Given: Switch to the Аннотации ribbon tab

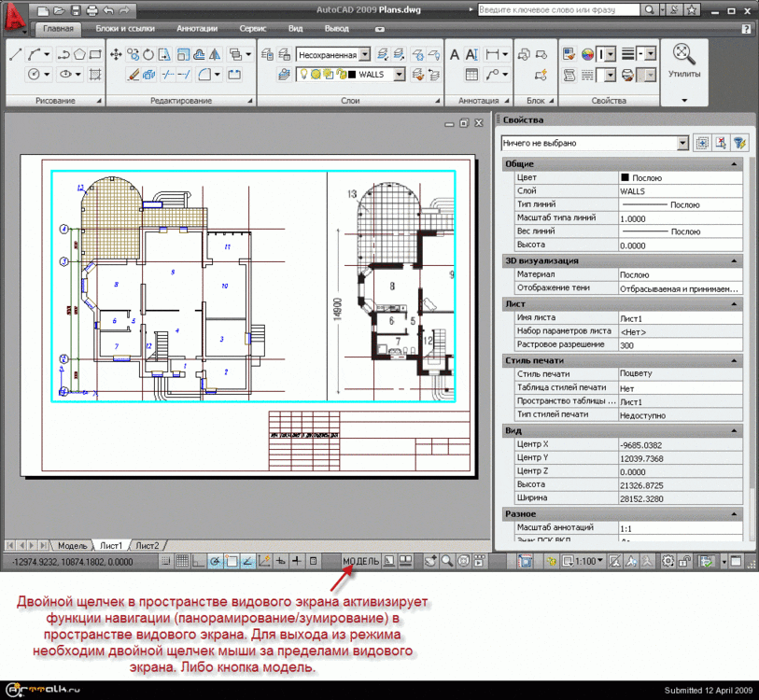Looking at the screenshot, I should pyautogui.click(x=197, y=29).
